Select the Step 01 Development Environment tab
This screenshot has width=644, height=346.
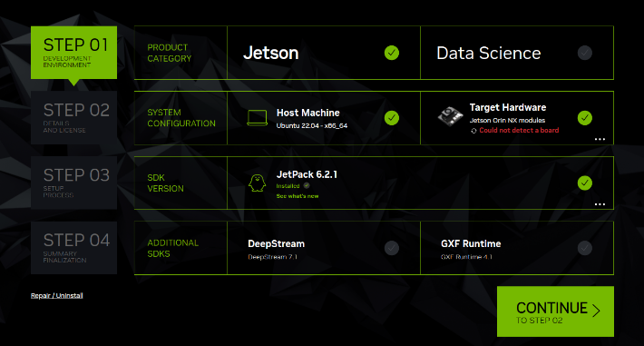[74, 53]
